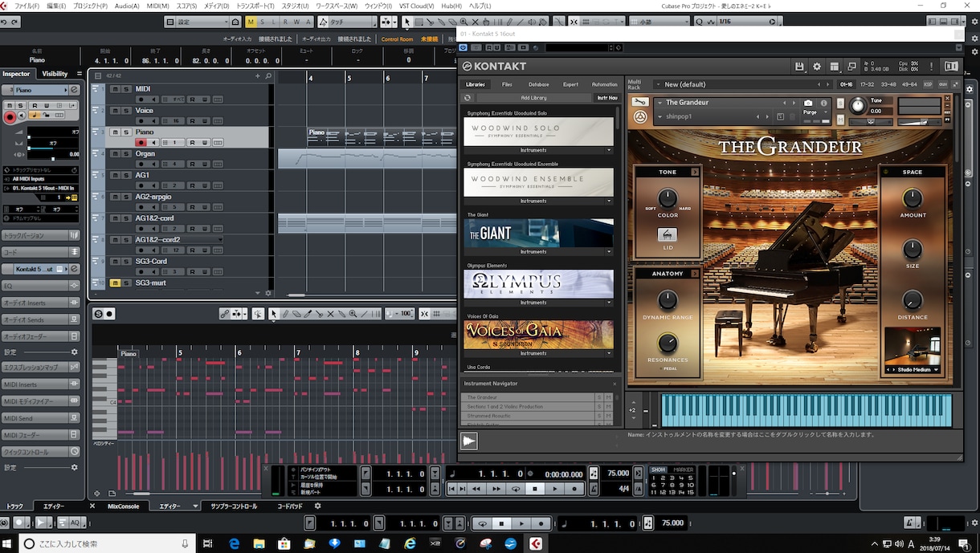Toggle Instr Nav button in Kontakt browser
980x553 pixels.
(606, 98)
